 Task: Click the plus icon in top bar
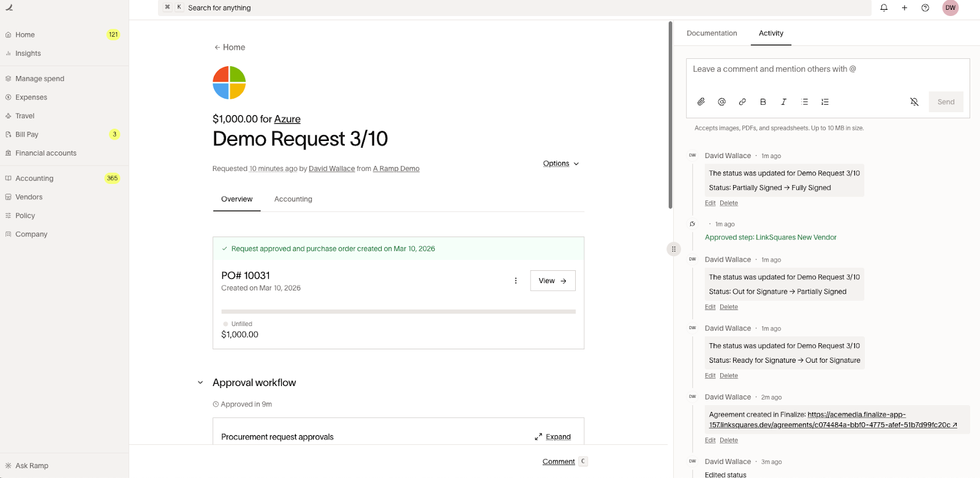pos(905,8)
